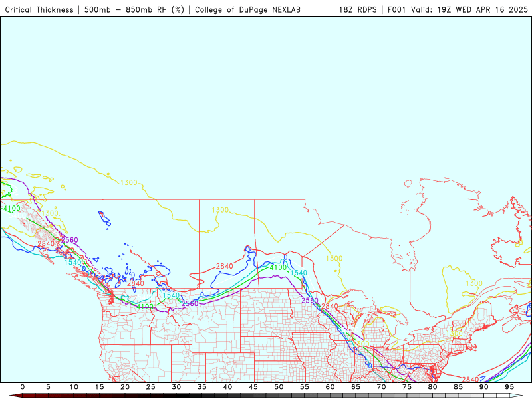Viewport: 532px width, 399px height.
Task: Click the colorbar label "5"
Action: (48, 387)
